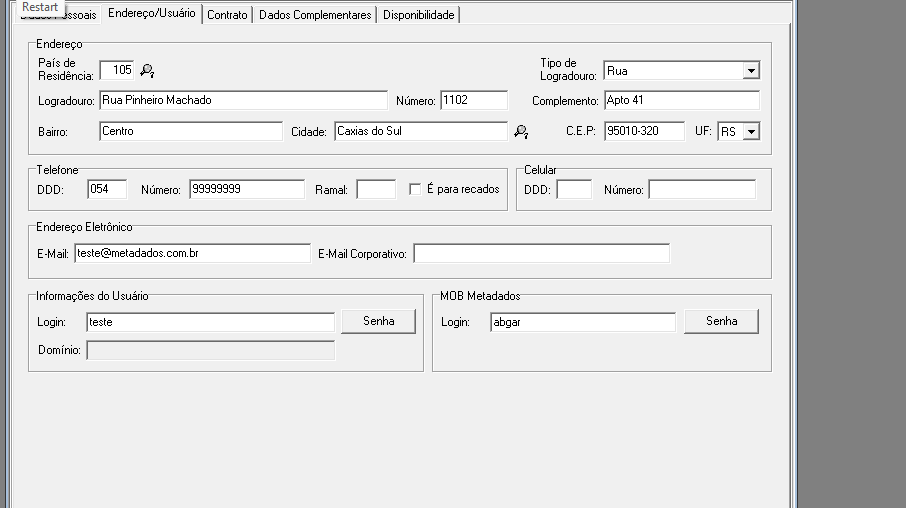Go to the Disponibilidade tab
Screen dimensions: 906x508
click(418, 15)
